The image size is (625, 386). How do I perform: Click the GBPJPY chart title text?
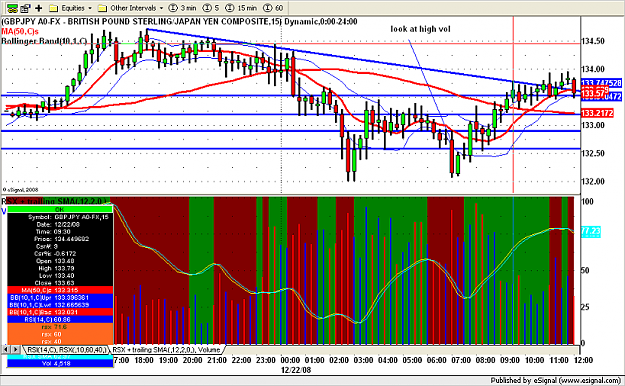coord(179,22)
